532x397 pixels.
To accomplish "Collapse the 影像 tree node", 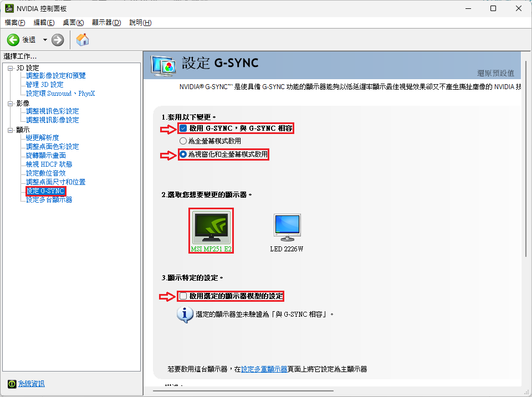I will point(10,104).
